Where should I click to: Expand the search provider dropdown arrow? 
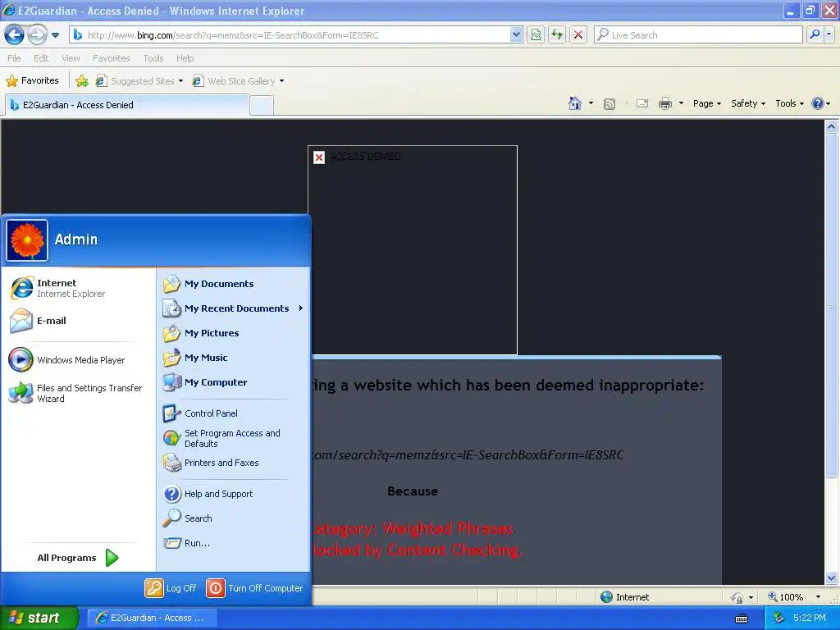coord(829,34)
